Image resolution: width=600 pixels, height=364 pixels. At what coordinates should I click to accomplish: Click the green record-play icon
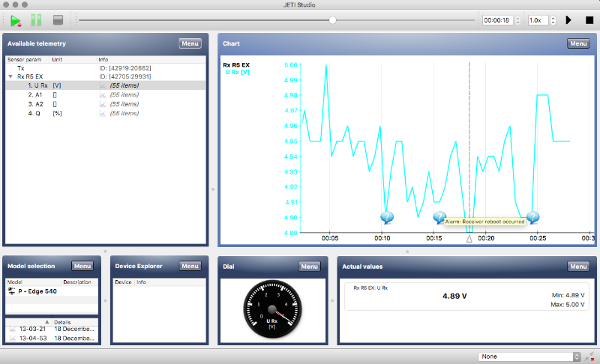(x=16, y=20)
